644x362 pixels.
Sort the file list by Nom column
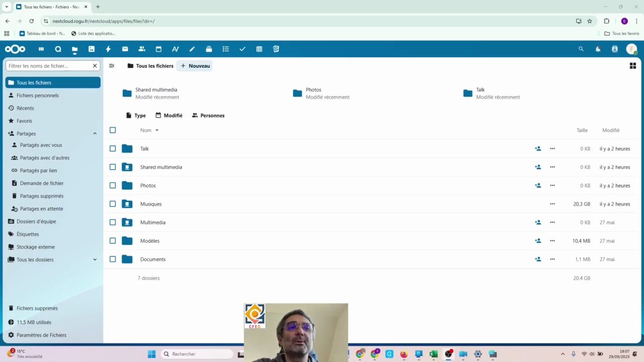click(149, 130)
